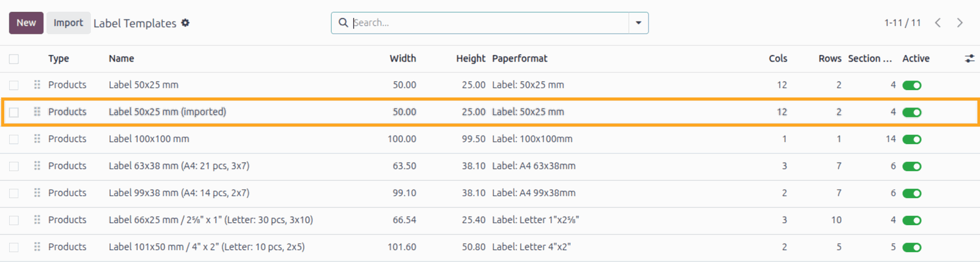The height and width of the screenshot is (262, 980).
Task: Sort by the Paperformat column header
Action: click(520, 59)
